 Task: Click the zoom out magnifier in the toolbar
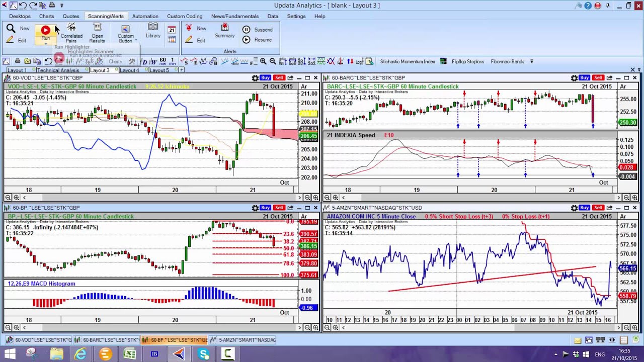pyautogui.click(x=273, y=61)
